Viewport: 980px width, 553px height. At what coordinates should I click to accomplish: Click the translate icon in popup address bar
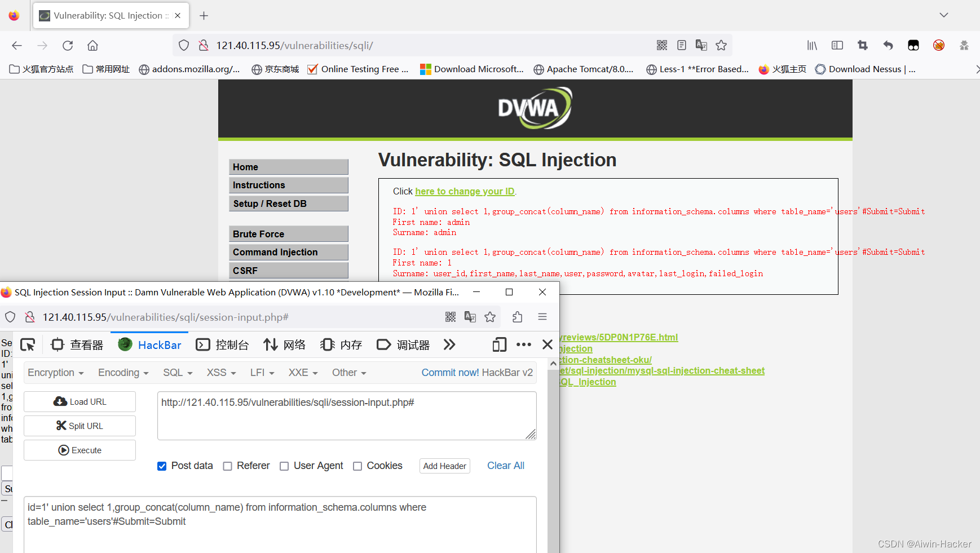[x=470, y=317]
